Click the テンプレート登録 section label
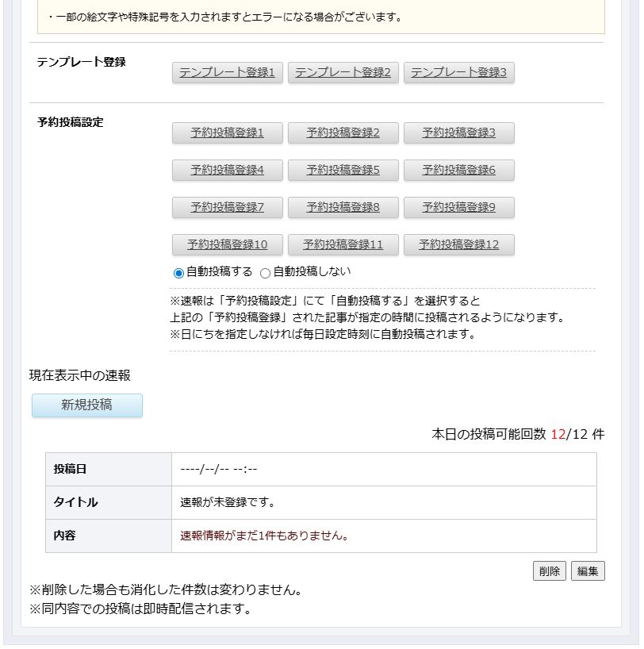This screenshot has height=649, width=644. [81, 62]
